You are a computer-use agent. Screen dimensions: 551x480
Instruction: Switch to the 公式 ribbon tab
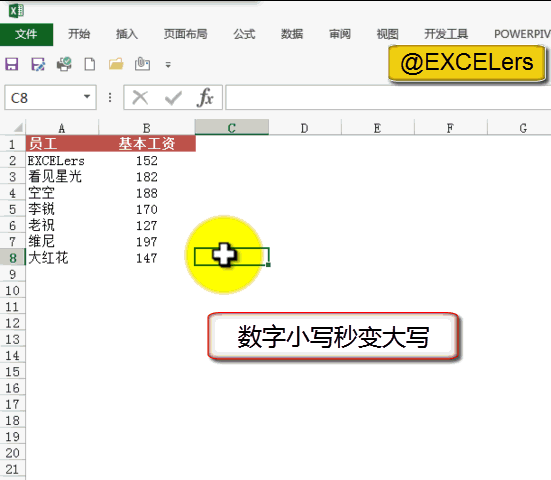click(x=244, y=34)
